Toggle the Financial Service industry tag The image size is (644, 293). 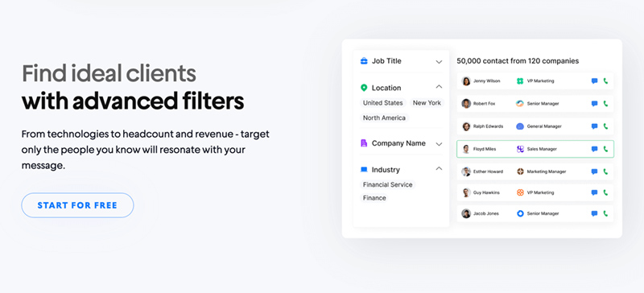tap(388, 185)
